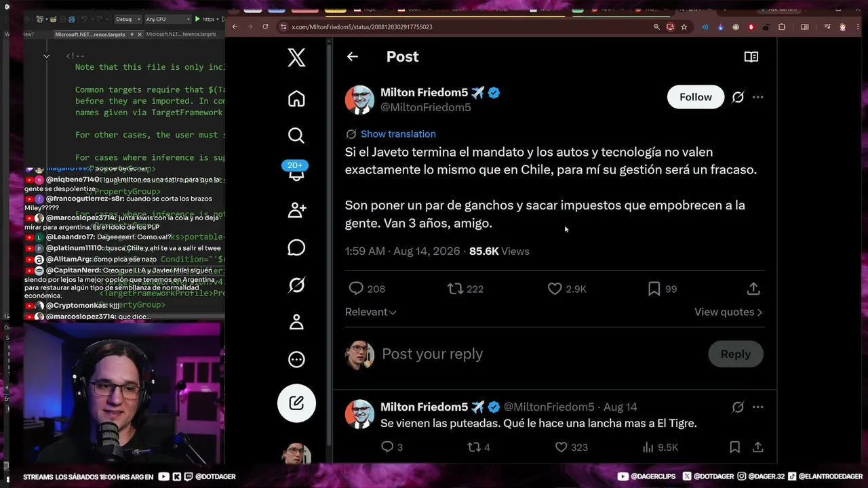868x488 pixels.
Task: Open the three-dot menu on main post
Action: [758, 97]
